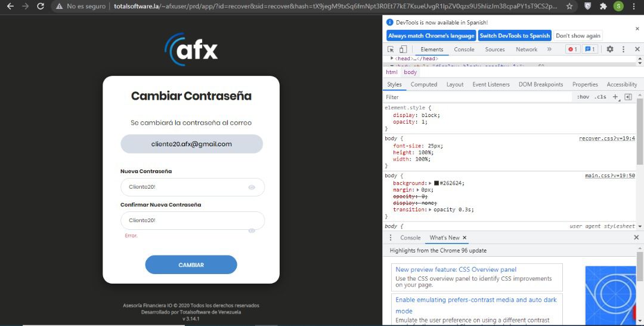Open the Computed styles tab

point(423,85)
